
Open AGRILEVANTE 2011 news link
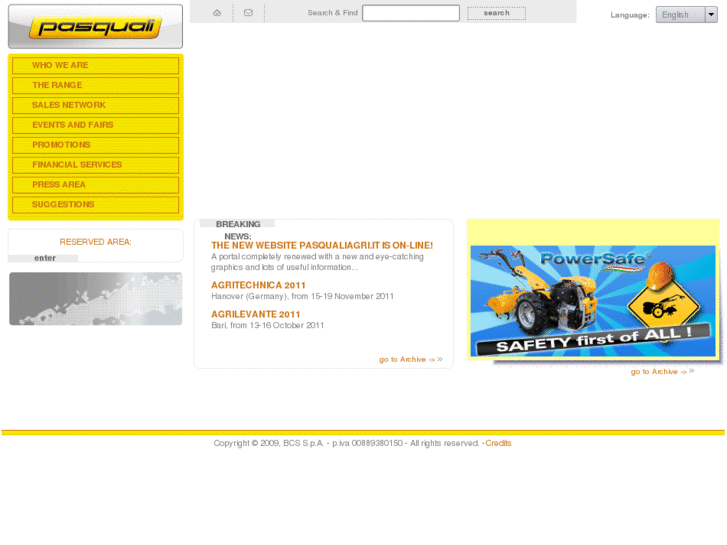pos(255,314)
